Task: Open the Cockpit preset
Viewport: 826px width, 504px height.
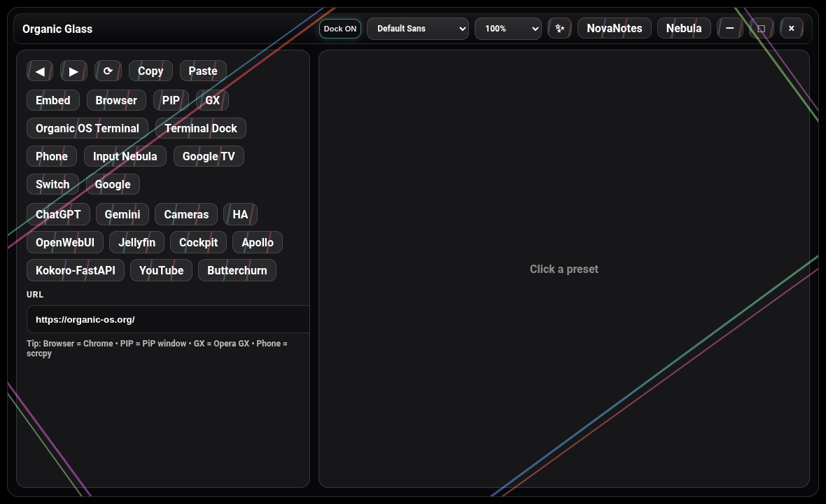Action: [198, 242]
